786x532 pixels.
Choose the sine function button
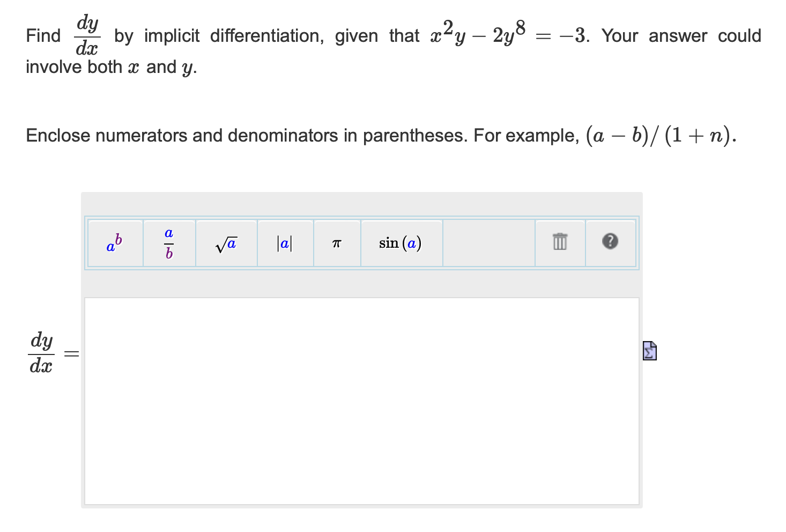tap(400, 242)
